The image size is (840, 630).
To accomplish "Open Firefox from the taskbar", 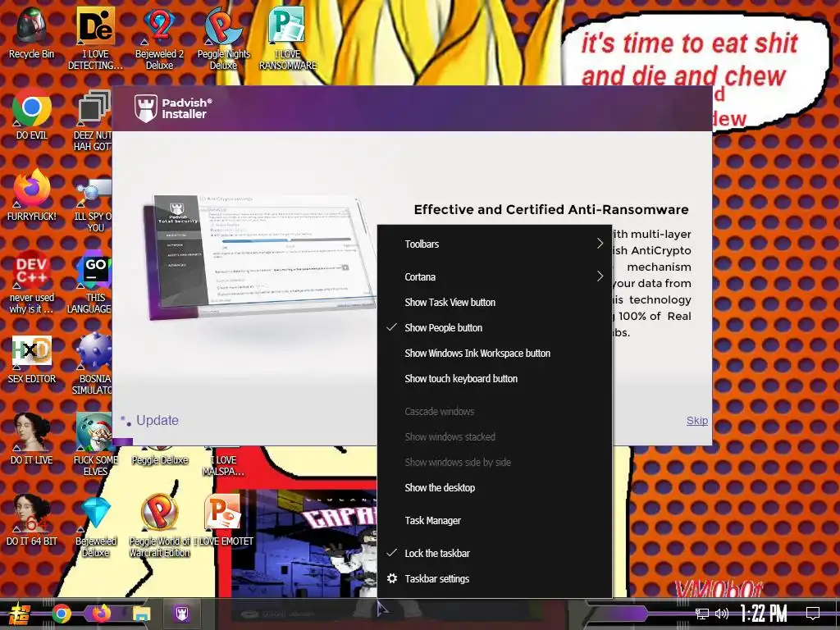I will 101,614.
